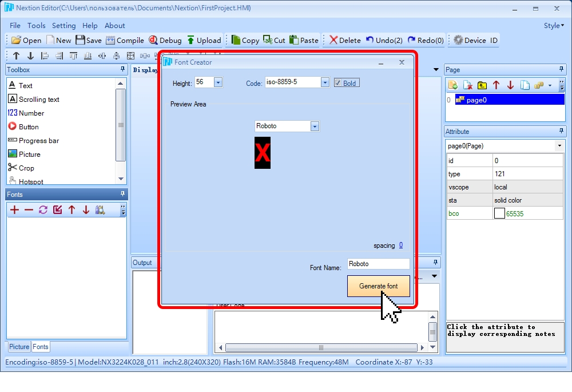This screenshot has width=572, height=392.
Task: Open the Device ID settings
Action: 476,40
